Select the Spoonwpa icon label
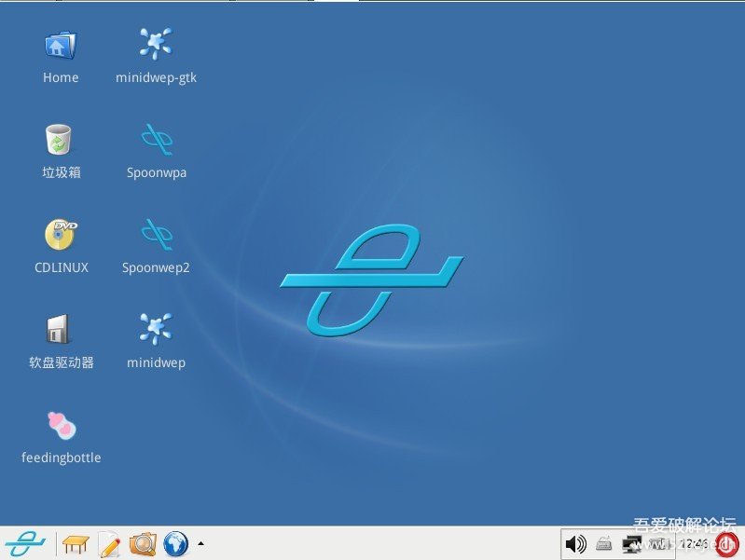The image size is (745, 560). pos(157,173)
